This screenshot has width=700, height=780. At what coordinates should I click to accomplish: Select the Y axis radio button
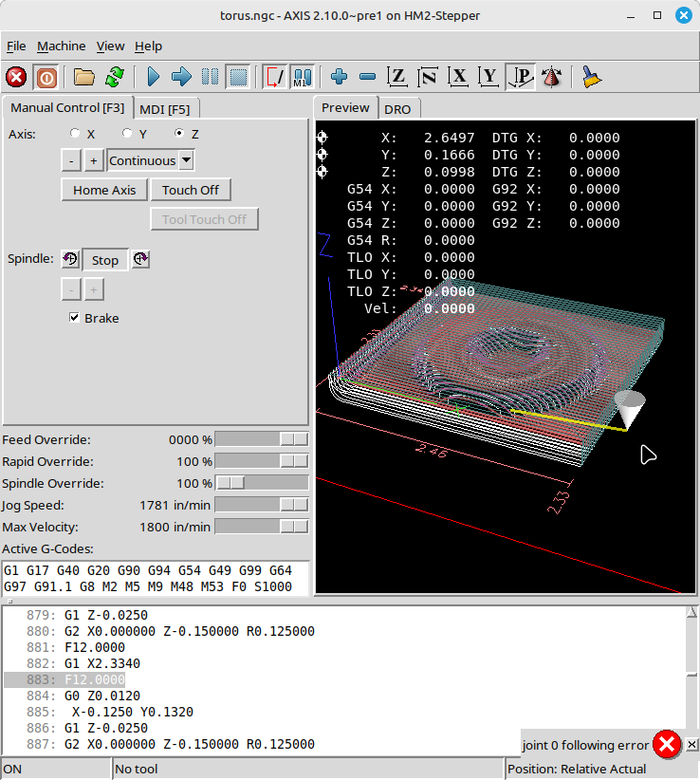(x=128, y=134)
